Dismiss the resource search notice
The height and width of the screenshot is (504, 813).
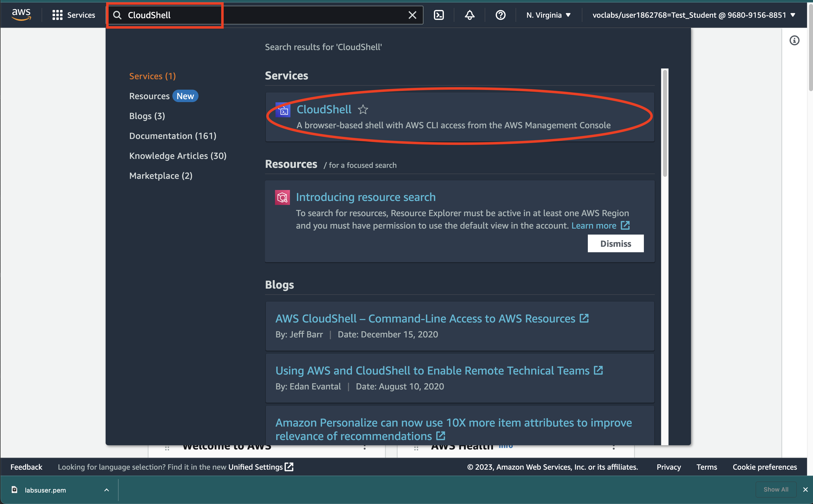click(x=616, y=244)
